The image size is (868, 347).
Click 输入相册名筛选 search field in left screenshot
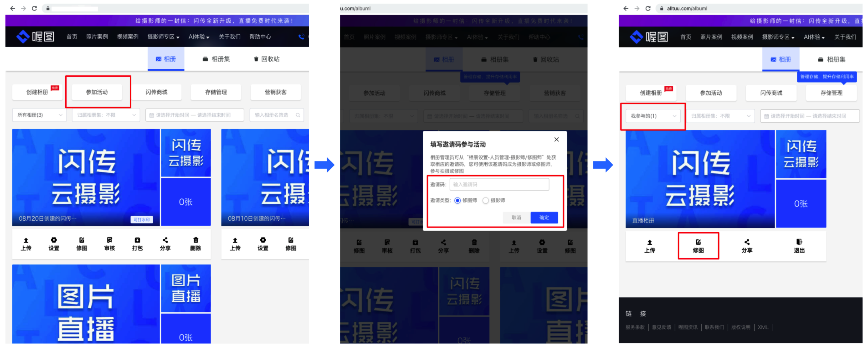click(x=277, y=115)
